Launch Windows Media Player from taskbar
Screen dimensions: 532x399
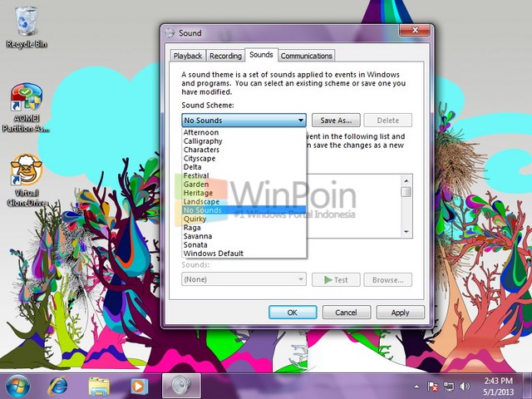(140, 386)
